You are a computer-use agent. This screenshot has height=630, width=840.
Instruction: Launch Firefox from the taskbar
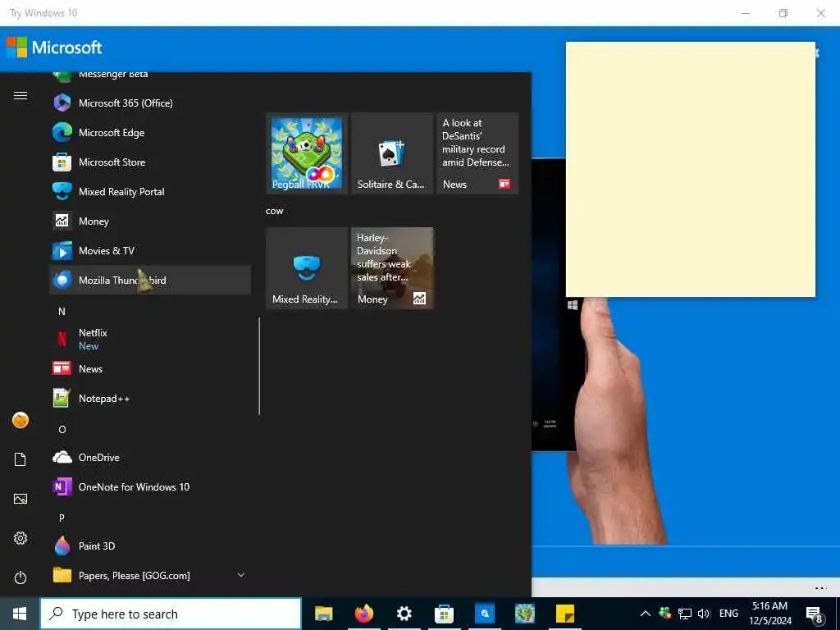(363, 614)
